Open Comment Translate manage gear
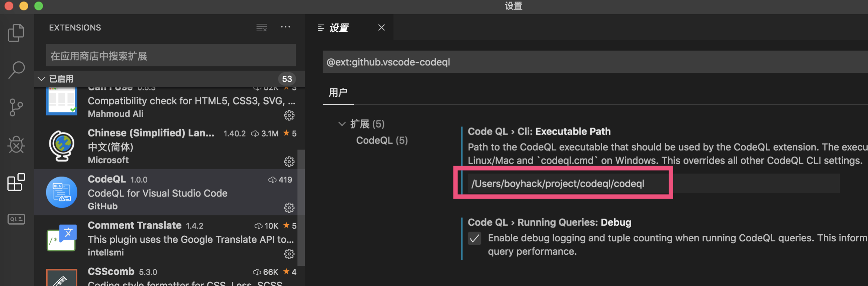The height and width of the screenshot is (286, 868). click(x=289, y=254)
